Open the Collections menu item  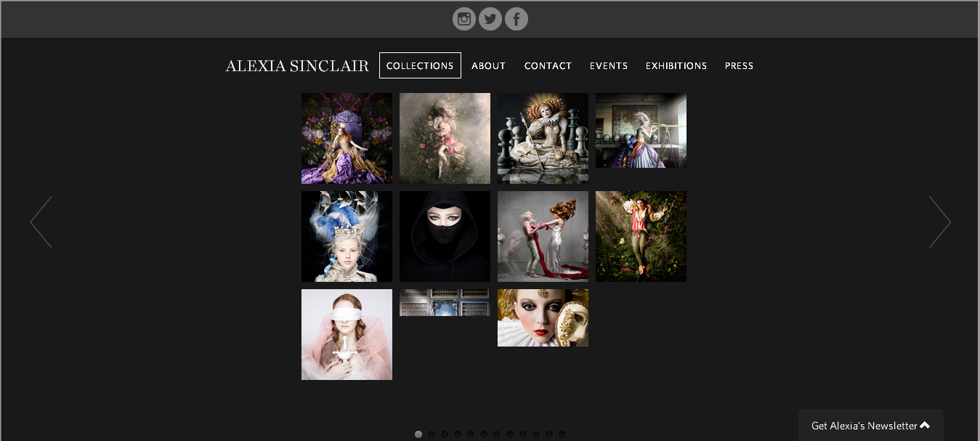tap(420, 65)
